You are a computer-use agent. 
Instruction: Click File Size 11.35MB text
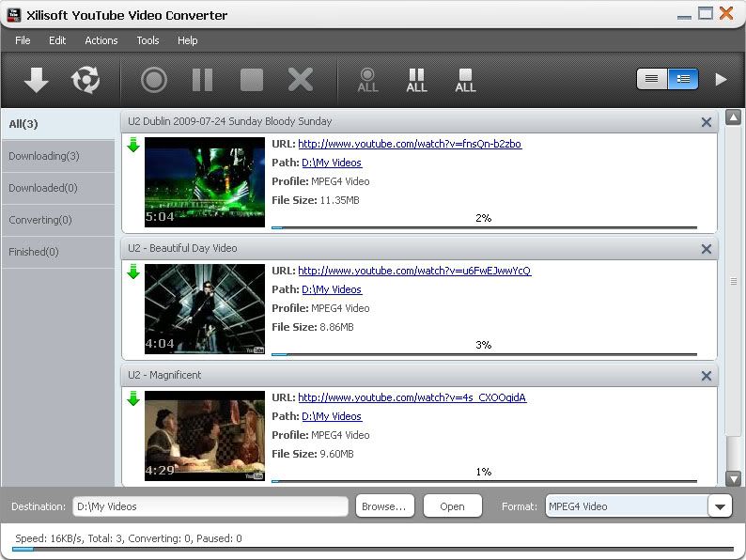316,200
